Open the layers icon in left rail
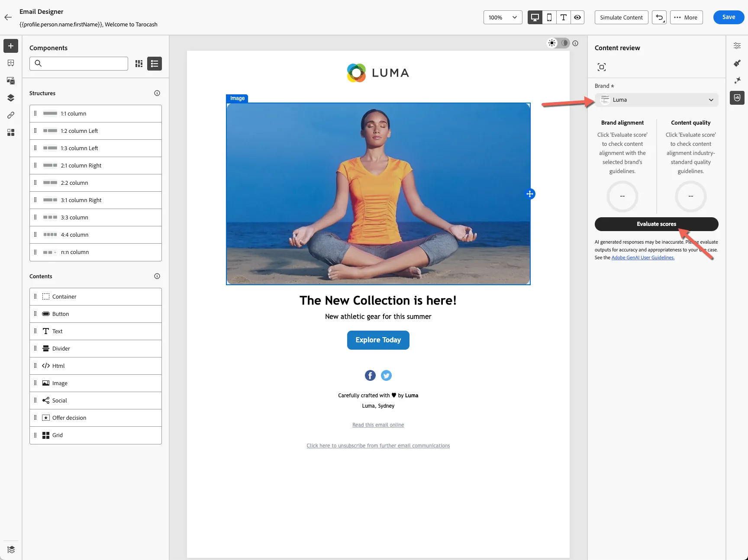 pos(11,98)
